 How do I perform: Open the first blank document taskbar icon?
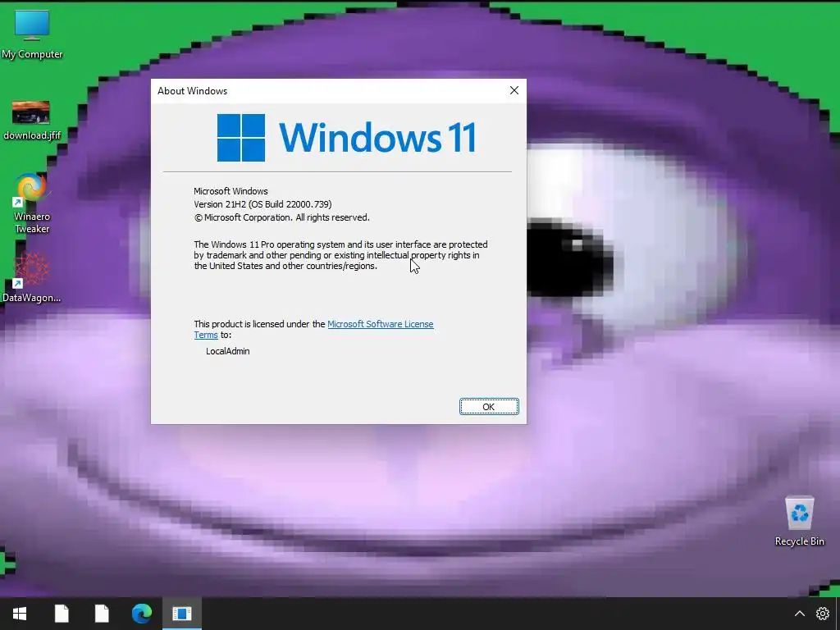(62, 614)
